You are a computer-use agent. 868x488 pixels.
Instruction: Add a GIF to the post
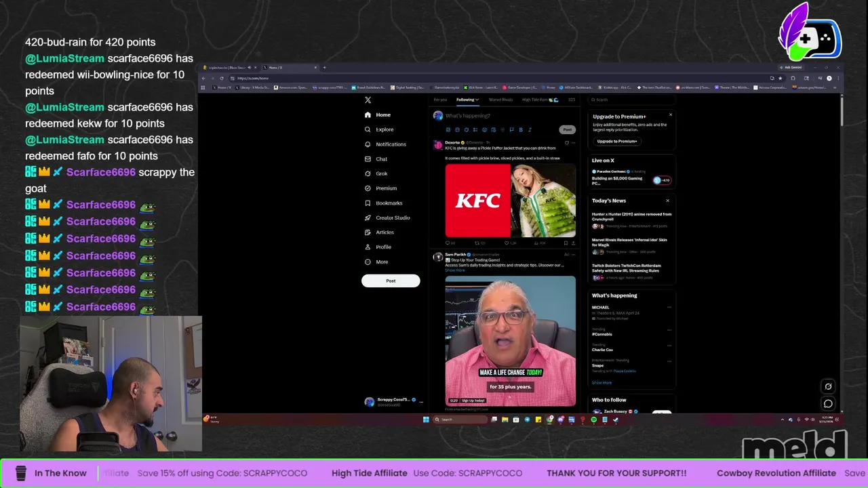(457, 129)
